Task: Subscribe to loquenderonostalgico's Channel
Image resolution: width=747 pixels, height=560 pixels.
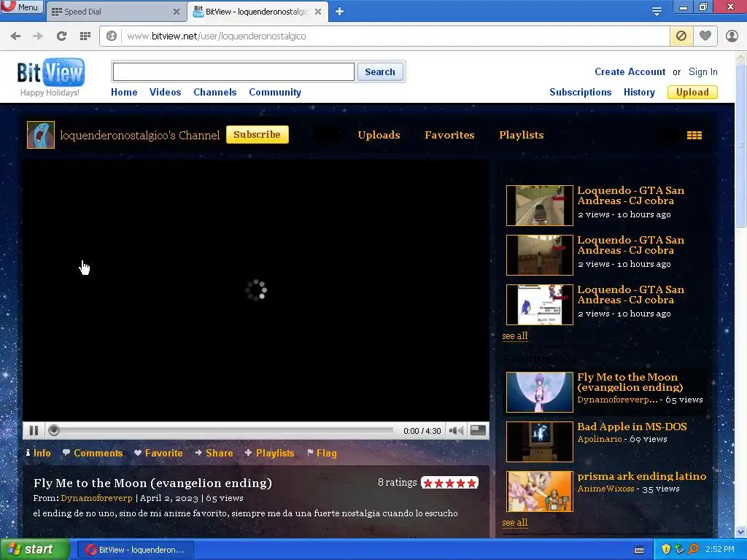Action: pyautogui.click(x=258, y=135)
